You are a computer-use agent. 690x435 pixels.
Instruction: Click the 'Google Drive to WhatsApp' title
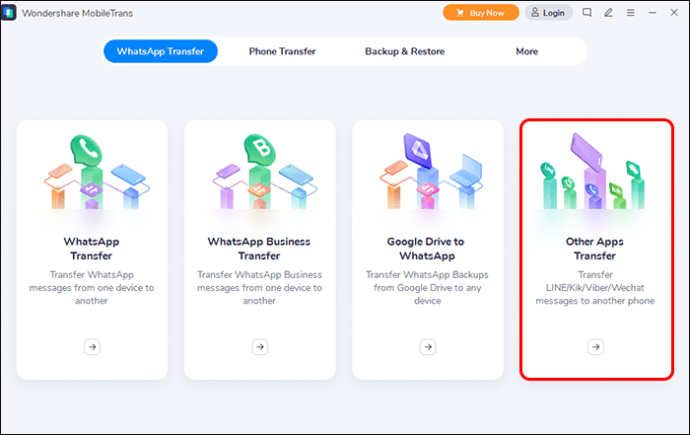427,249
